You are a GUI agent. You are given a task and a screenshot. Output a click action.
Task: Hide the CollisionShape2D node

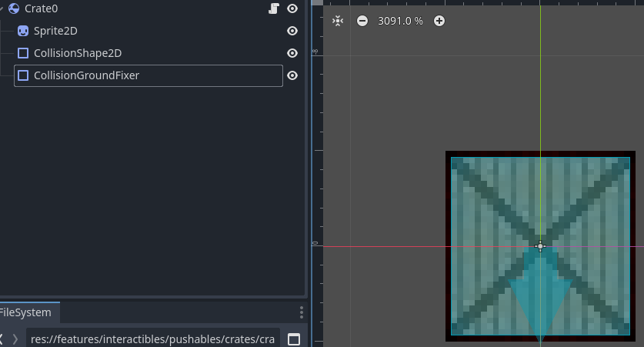(292, 53)
